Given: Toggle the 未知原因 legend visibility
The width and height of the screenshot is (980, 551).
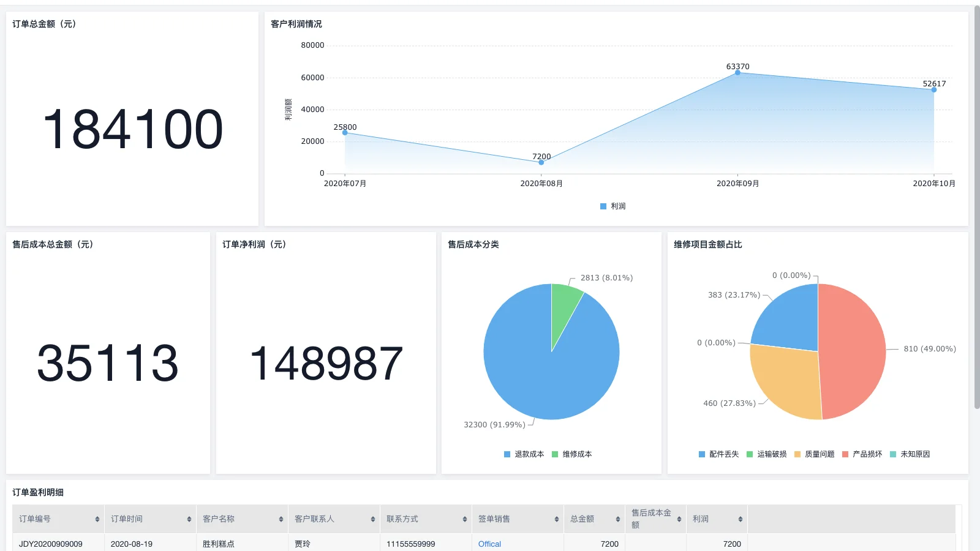Looking at the screenshot, I should coord(894,454).
